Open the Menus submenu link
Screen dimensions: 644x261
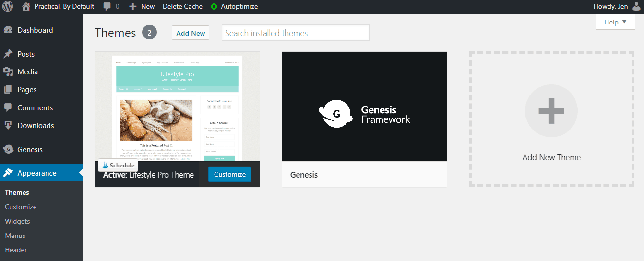coord(15,236)
